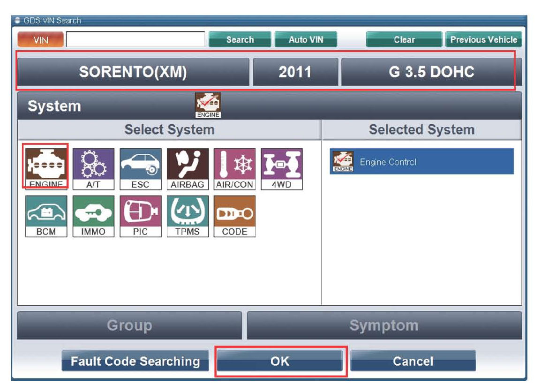Choose the ESC system icon
Screen dimensions: 541x392
pos(140,168)
